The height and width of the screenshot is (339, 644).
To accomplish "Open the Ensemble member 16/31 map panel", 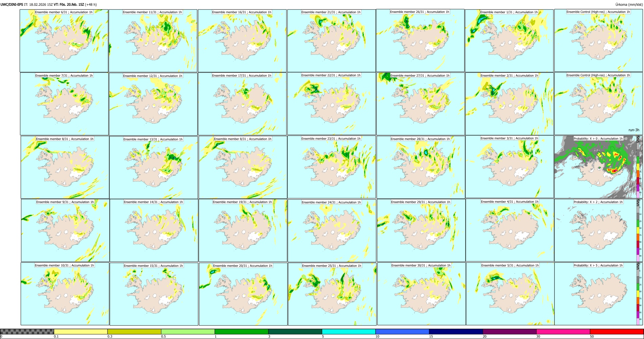I will tap(242, 41).
